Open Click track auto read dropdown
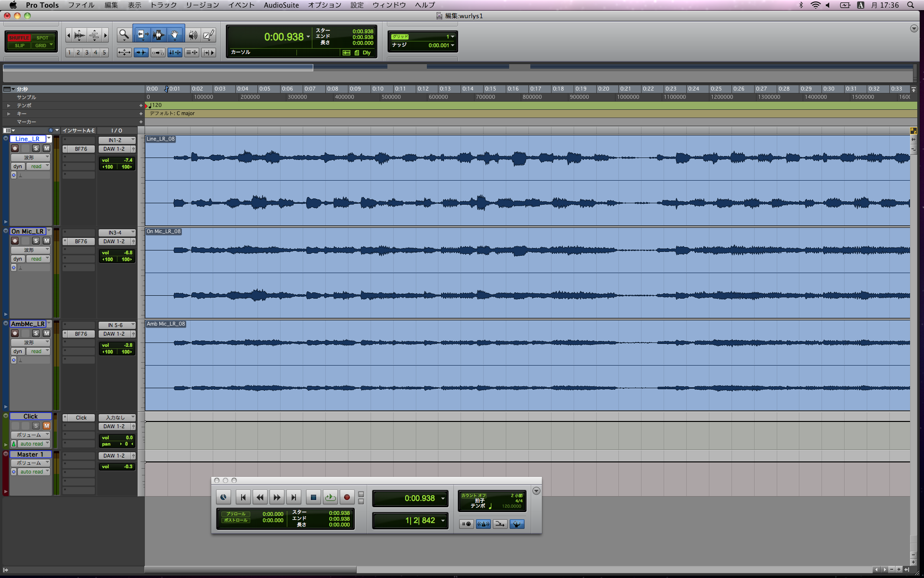This screenshot has width=924, height=578. tap(34, 444)
